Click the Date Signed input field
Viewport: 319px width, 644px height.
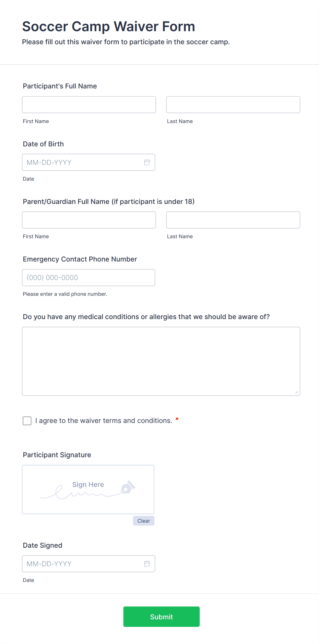(x=82, y=564)
